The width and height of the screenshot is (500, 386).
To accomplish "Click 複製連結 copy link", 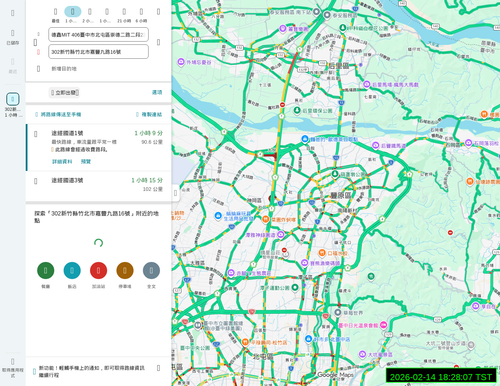I will click(x=149, y=114).
